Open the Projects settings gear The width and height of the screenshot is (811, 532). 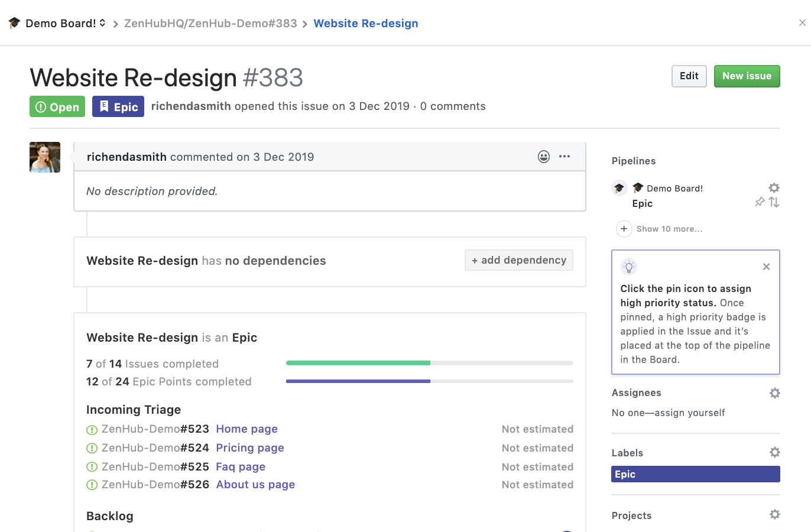coord(774,514)
